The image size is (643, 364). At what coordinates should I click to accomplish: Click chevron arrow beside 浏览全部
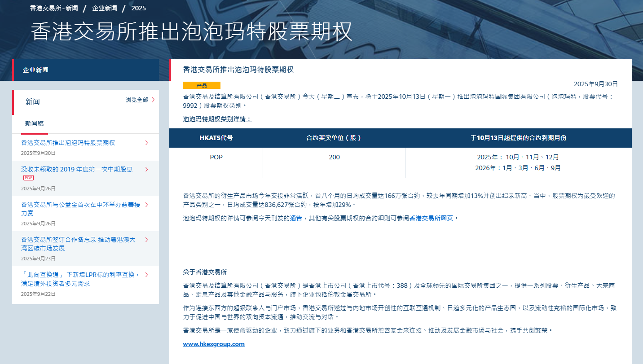pyautogui.click(x=153, y=100)
